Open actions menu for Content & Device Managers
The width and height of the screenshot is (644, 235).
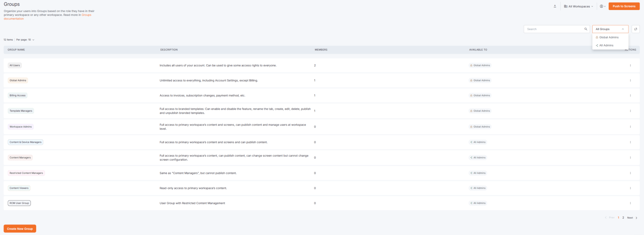(x=630, y=142)
